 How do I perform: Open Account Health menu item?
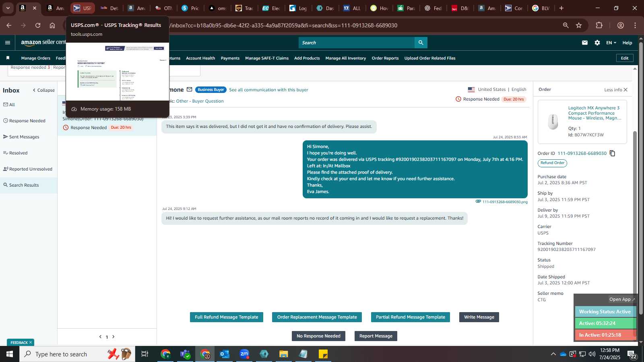coord(200,58)
